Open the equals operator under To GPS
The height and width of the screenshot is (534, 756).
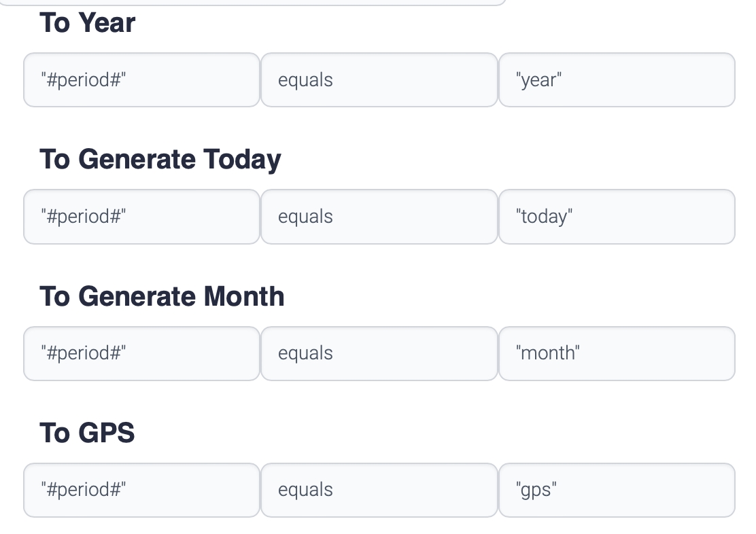coord(379,490)
